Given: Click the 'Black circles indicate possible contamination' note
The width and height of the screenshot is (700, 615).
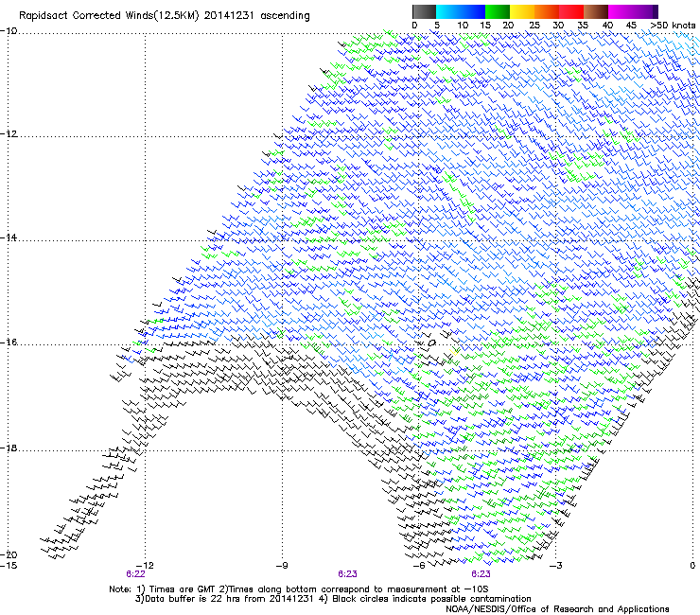Looking at the screenshot, I should coord(430,599).
